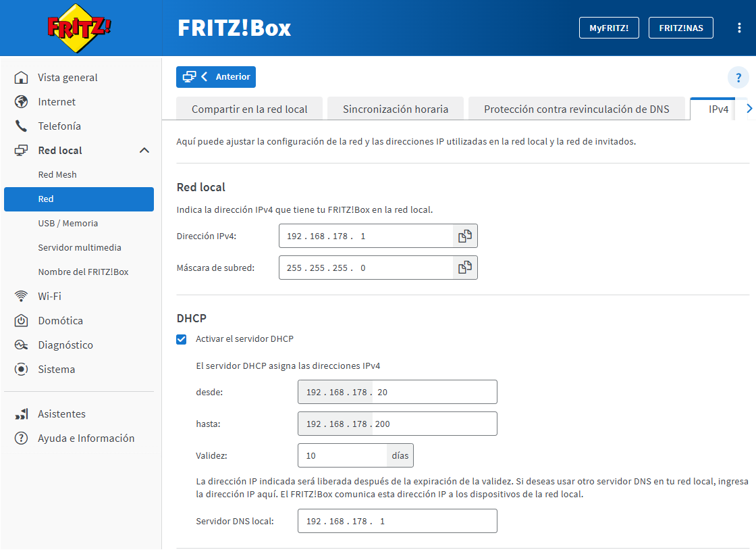
Task: Click the Asistentes icon
Action: 21,414
